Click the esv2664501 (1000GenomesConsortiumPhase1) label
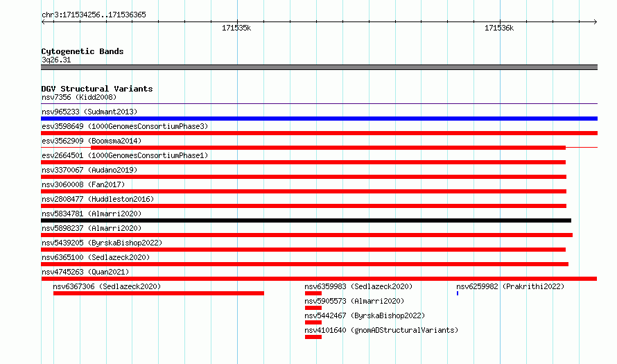The height and width of the screenshot is (364, 617). click(x=125, y=155)
